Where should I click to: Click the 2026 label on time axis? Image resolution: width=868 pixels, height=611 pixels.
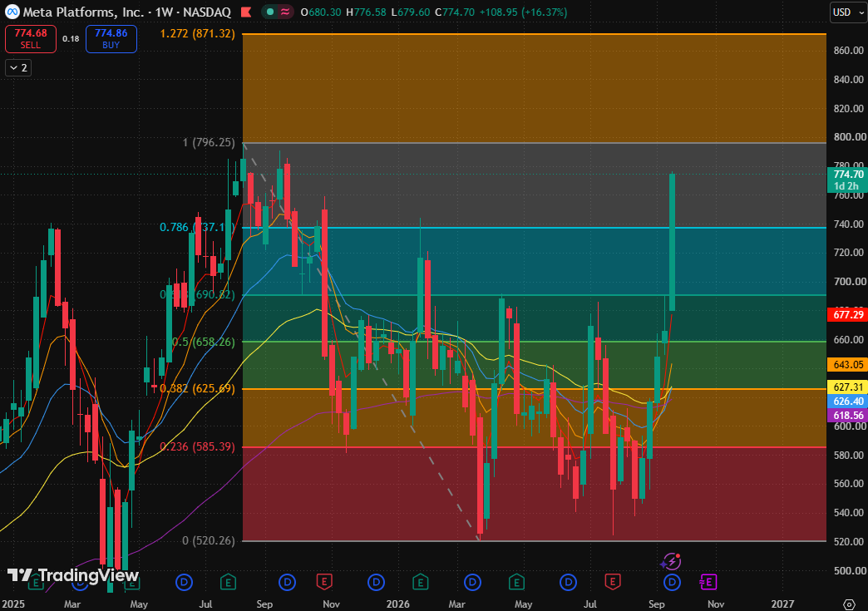click(x=398, y=604)
